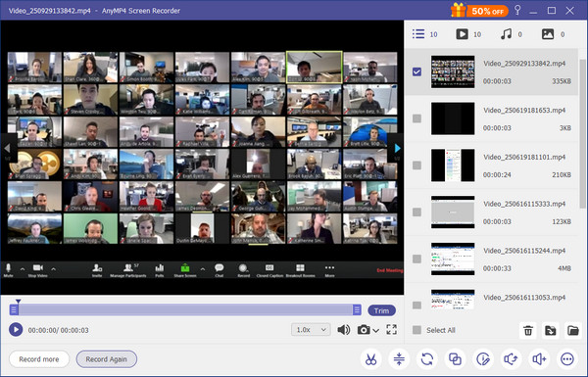Viewport: 588px width, 377px height.
Task: Open thumbnail of Video_250619181101.mp4
Action: click(453, 165)
